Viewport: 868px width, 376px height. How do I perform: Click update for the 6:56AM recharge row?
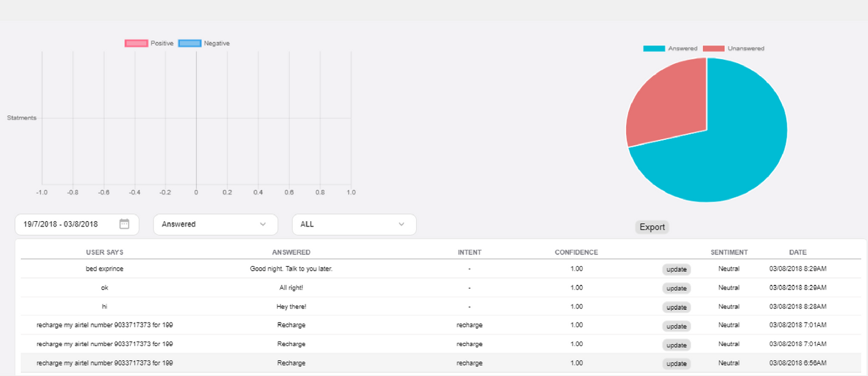[x=676, y=364]
